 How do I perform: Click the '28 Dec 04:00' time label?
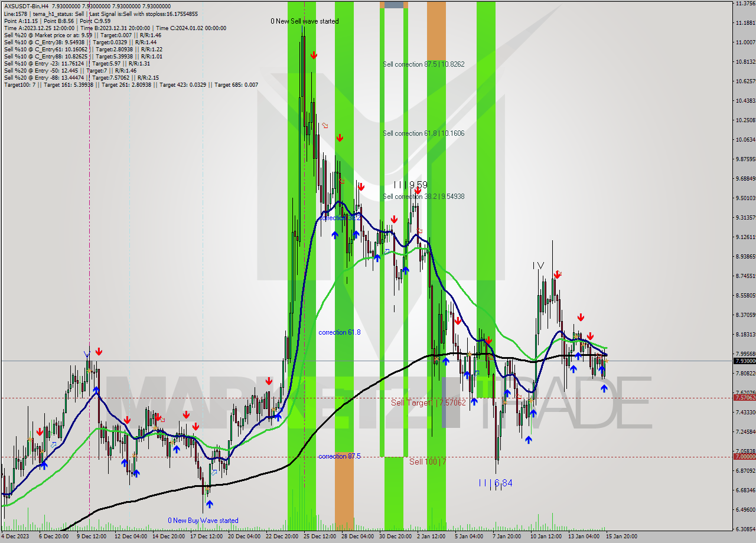(x=357, y=537)
